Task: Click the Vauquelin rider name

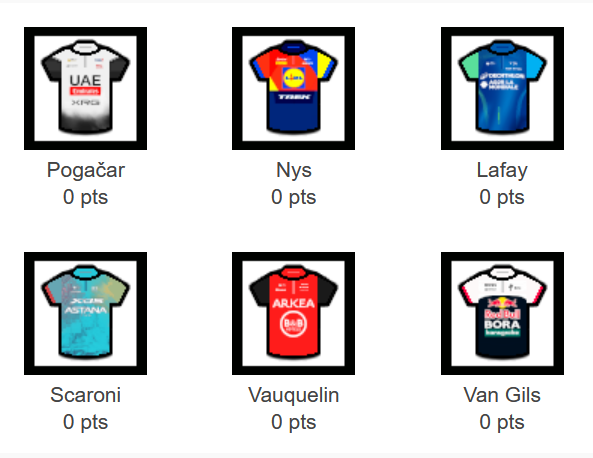Action: point(293,395)
